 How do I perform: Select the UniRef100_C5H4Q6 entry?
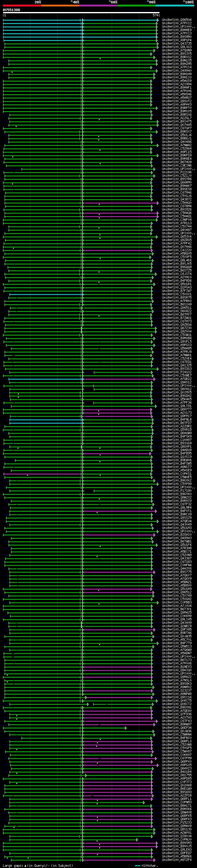(x=177, y=213)
